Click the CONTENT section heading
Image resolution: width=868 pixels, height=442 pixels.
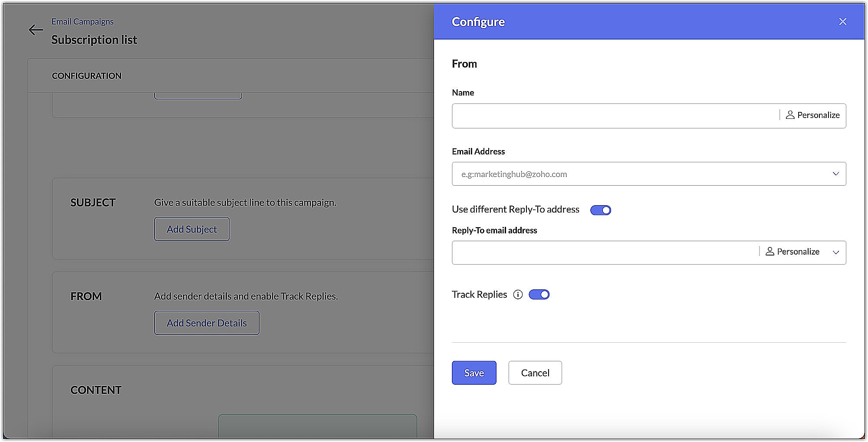click(x=96, y=390)
